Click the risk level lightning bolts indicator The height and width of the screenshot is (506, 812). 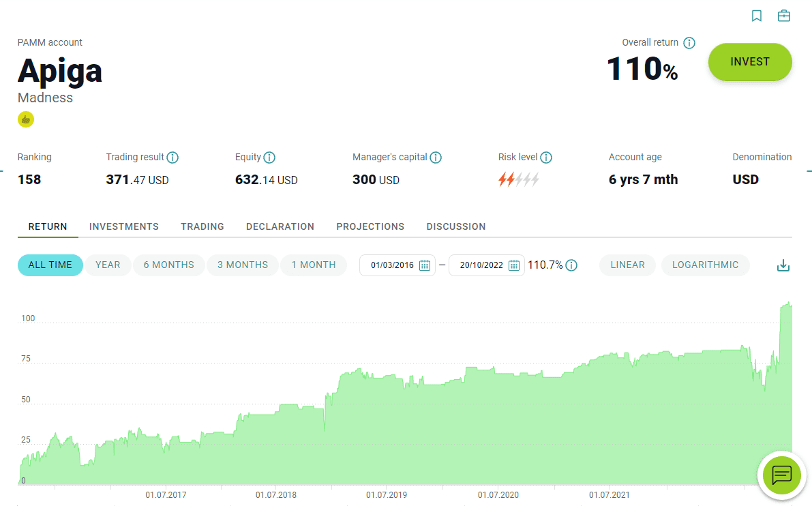coord(518,180)
